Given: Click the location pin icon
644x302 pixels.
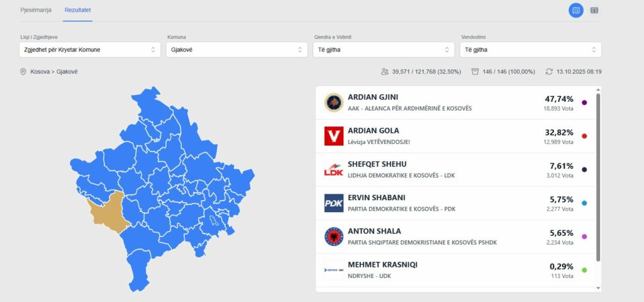Looking at the screenshot, I should pyautogui.click(x=23, y=72).
